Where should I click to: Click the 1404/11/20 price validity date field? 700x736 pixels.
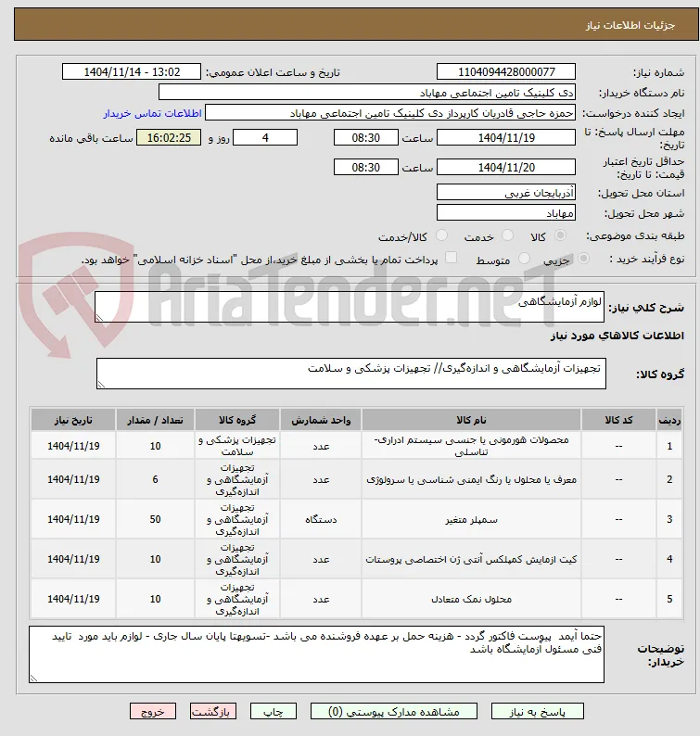tap(506, 167)
